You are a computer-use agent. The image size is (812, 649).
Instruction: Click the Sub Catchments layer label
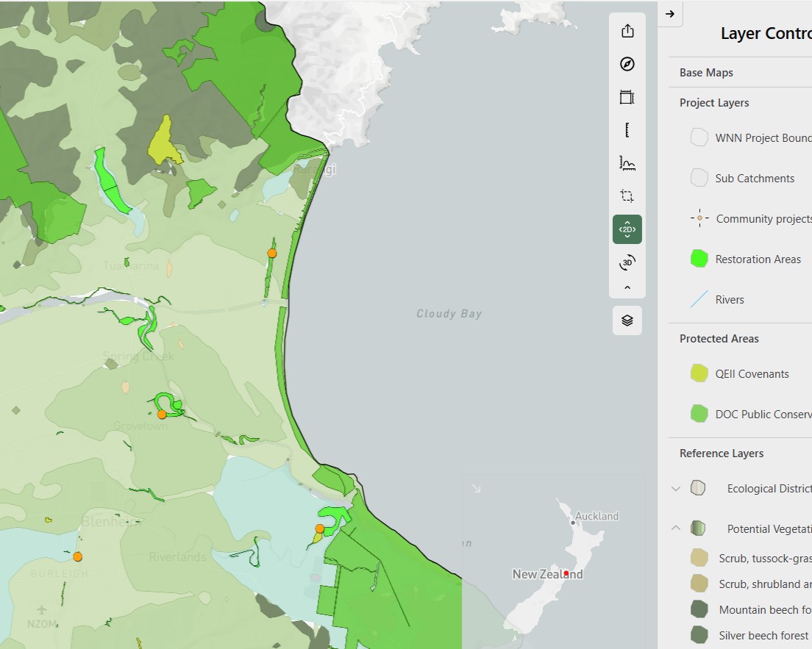(755, 179)
